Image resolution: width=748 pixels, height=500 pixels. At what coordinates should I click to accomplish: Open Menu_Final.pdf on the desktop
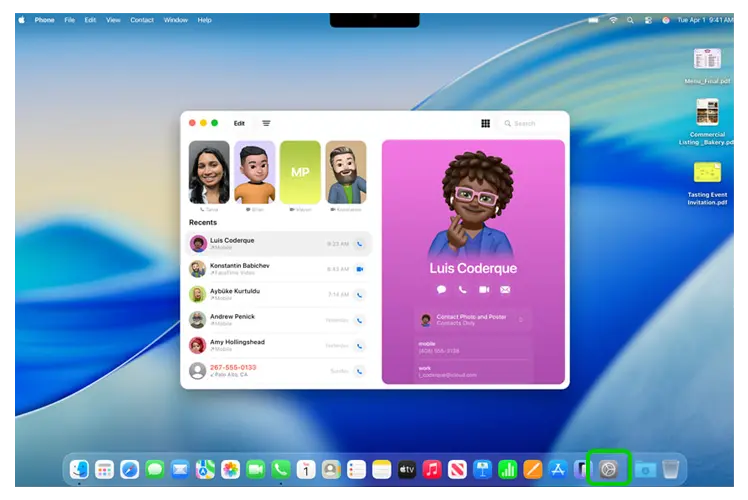(707, 64)
